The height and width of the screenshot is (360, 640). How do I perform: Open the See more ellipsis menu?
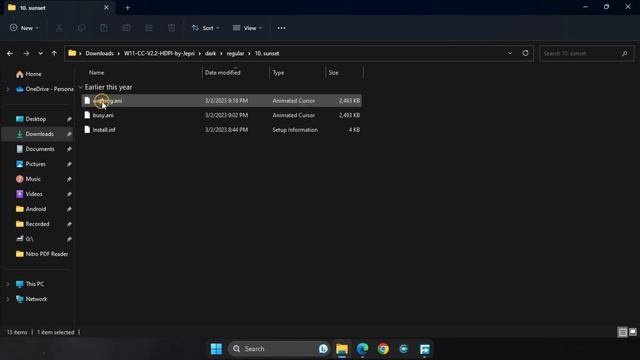pos(281,28)
